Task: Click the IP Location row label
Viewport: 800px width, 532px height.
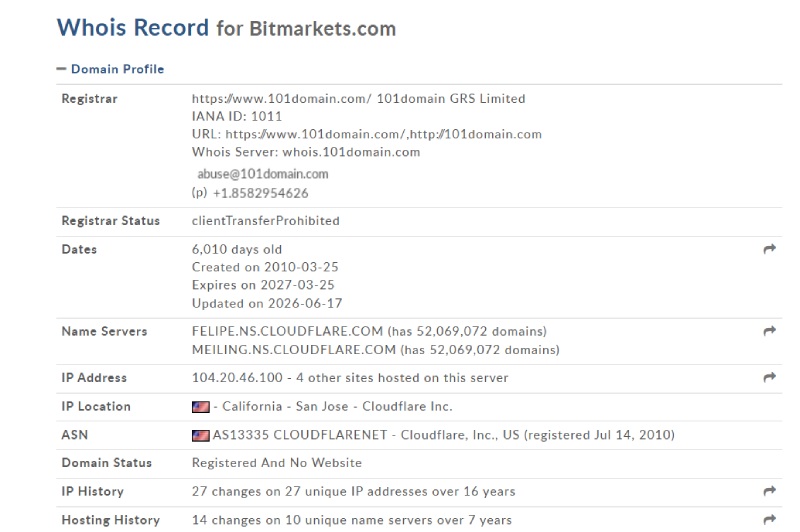Action: pyautogui.click(x=96, y=407)
